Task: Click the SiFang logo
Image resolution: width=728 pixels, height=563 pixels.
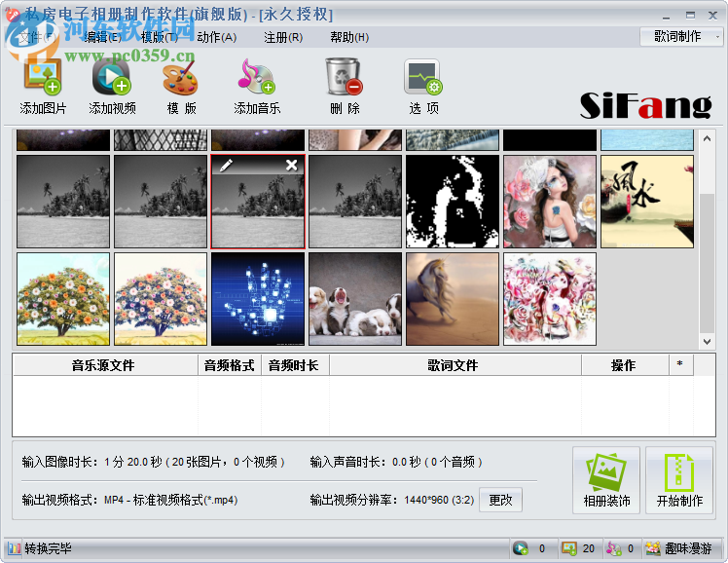Action: [x=646, y=105]
